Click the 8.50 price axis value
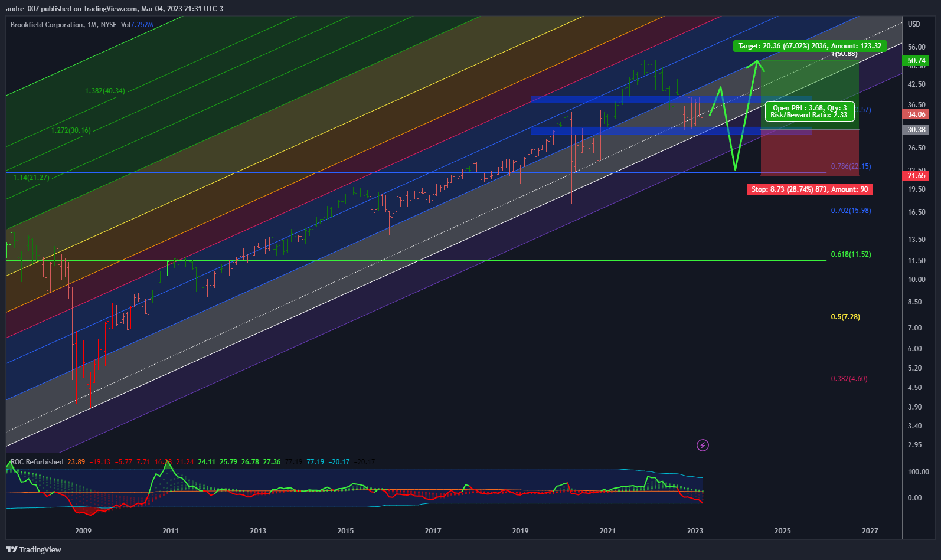 [x=914, y=302]
